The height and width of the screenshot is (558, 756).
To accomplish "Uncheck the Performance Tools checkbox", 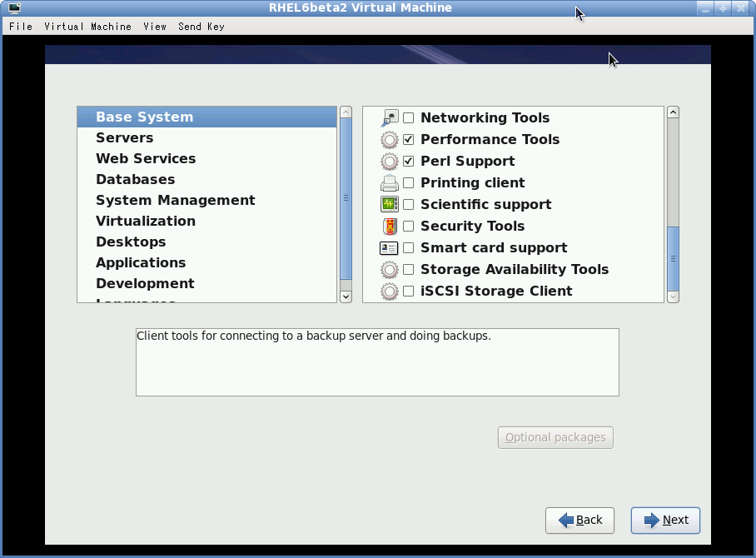I will (x=408, y=139).
